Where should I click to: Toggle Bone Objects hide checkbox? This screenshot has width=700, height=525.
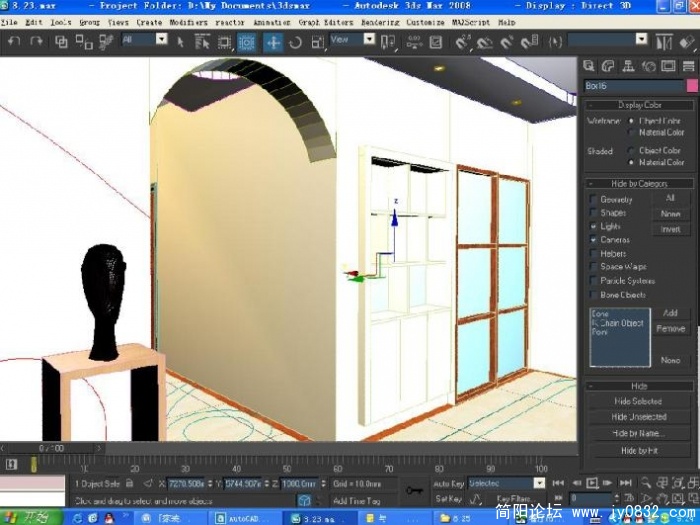tap(593, 295)
